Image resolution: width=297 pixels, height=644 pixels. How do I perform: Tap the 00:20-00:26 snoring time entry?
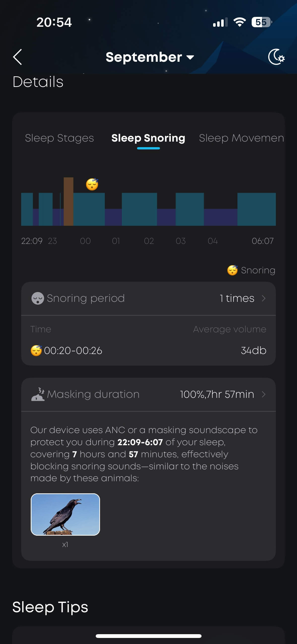click(x=73, y=350)
